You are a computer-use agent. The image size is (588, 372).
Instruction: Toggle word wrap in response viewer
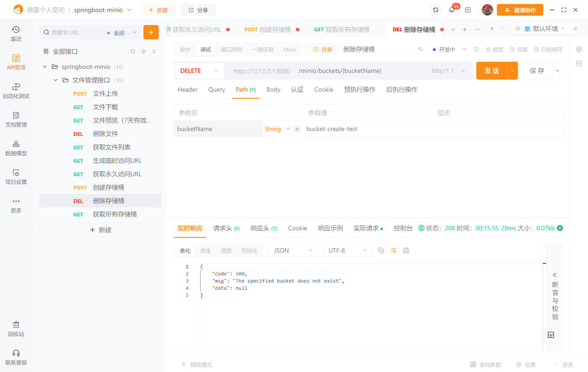pos(394,250)
